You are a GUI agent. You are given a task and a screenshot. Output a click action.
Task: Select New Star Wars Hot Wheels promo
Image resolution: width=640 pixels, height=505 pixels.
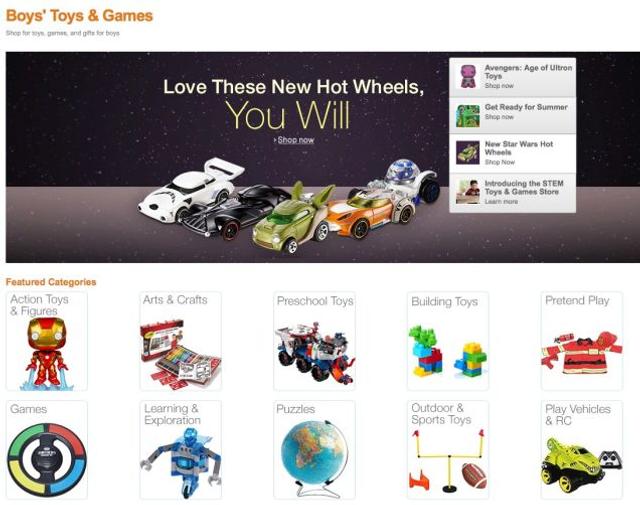[x=513, y=153]
